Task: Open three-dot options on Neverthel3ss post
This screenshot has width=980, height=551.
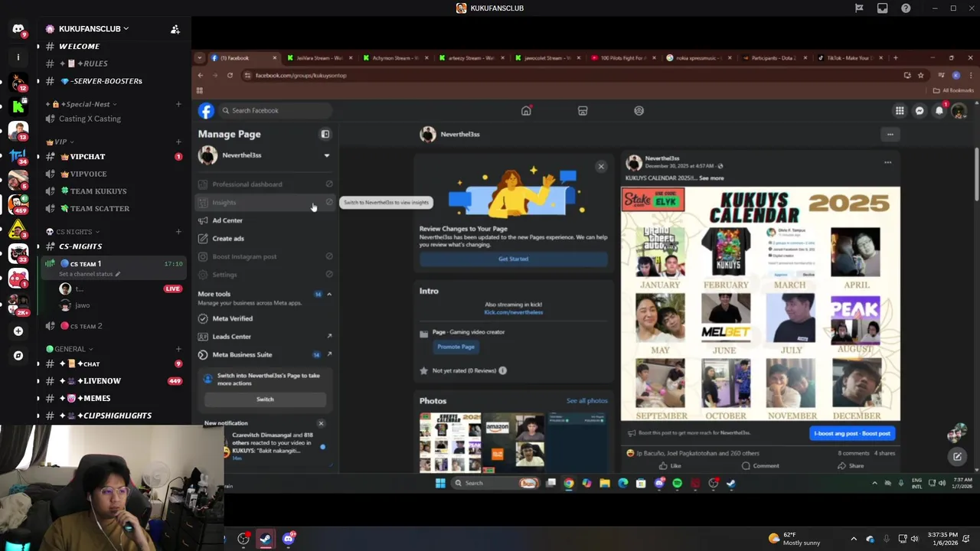Action: coord(888,162)
